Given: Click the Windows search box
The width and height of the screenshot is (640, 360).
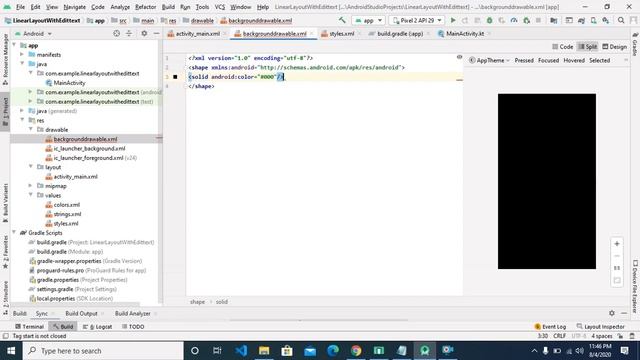Looking at the screenshot, I should click(103, 351).
